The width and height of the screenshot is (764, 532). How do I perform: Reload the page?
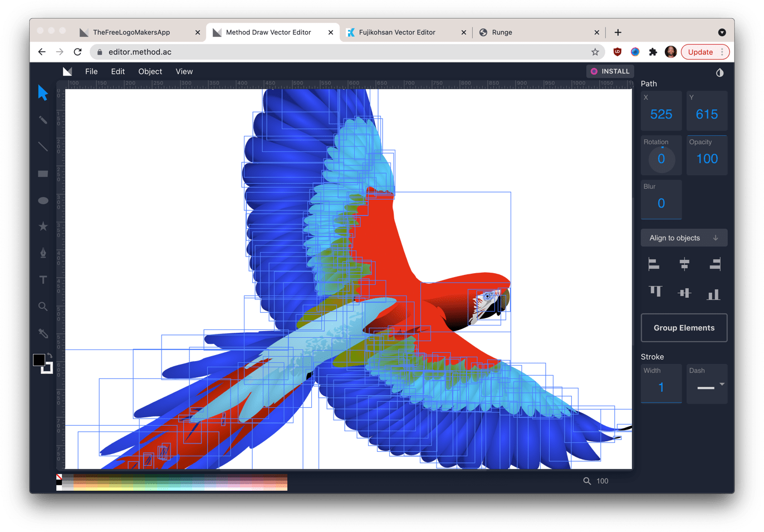point(77,52)
